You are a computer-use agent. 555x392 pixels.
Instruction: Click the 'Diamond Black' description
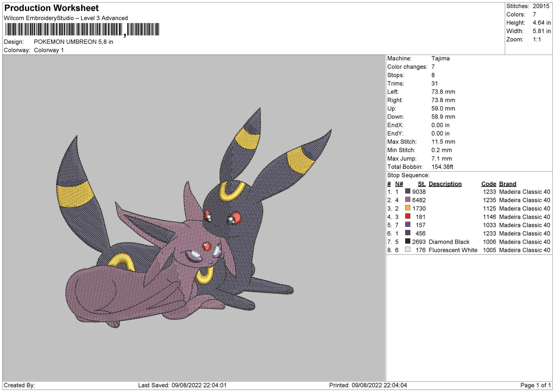[449, 242]
